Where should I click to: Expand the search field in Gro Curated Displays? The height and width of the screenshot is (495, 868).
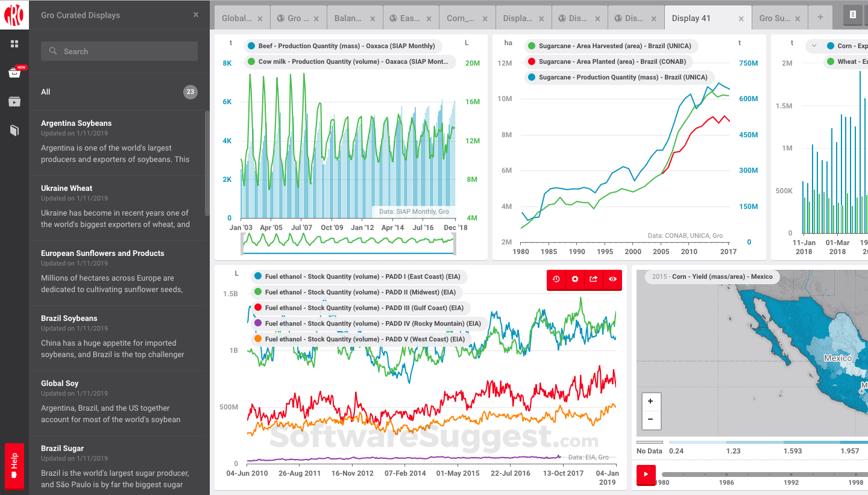[119, 51]
